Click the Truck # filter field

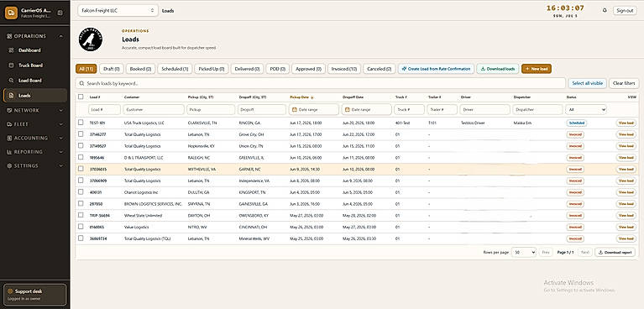(409, 110)
